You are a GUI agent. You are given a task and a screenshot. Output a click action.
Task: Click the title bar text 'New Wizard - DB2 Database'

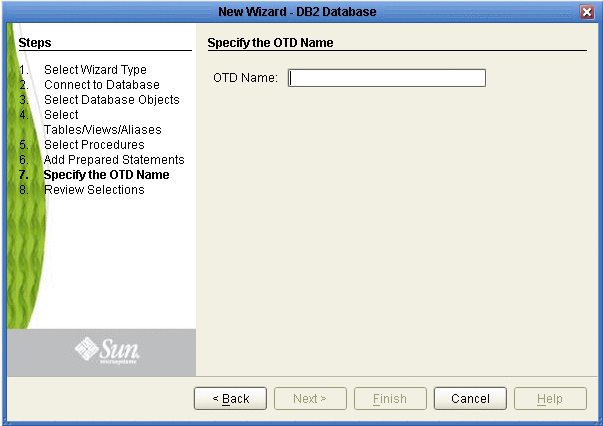click(297, 12)
